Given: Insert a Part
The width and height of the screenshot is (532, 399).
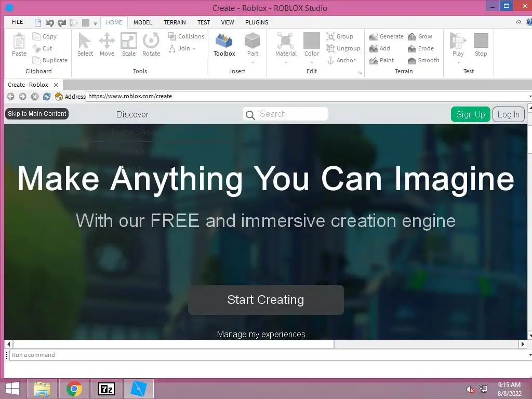Looking at the screenshot, I should pyautogui.click(x=252, y=45).
